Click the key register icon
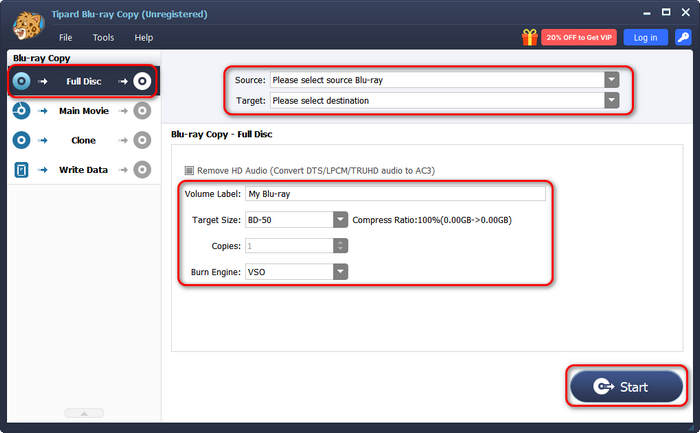Screen dimensions: 700x433 (x=683, y=37)
